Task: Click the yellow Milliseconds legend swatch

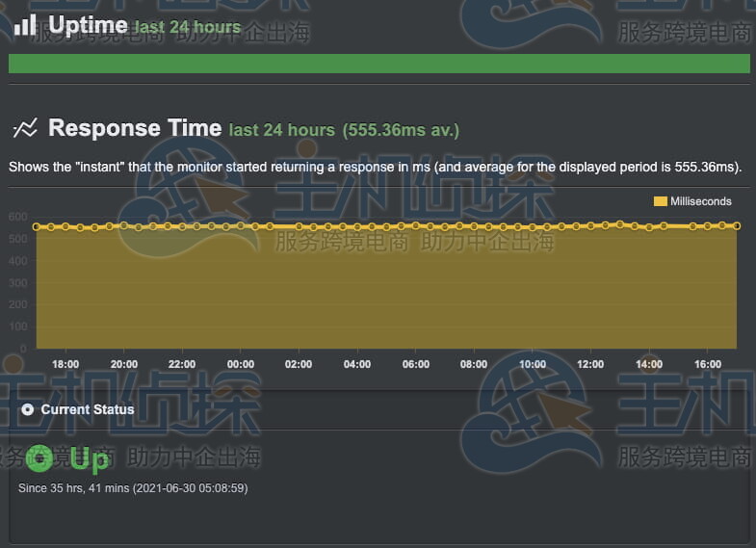Action: [660, 201]
